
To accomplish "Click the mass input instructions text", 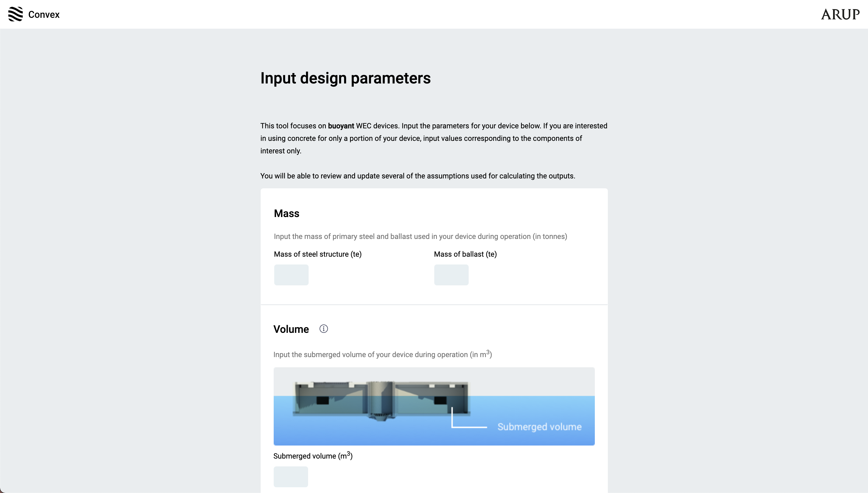I will pos(420,236).
